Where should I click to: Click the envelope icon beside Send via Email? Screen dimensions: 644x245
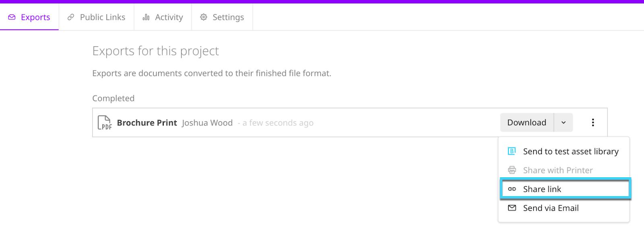click(x=512, y=208)
